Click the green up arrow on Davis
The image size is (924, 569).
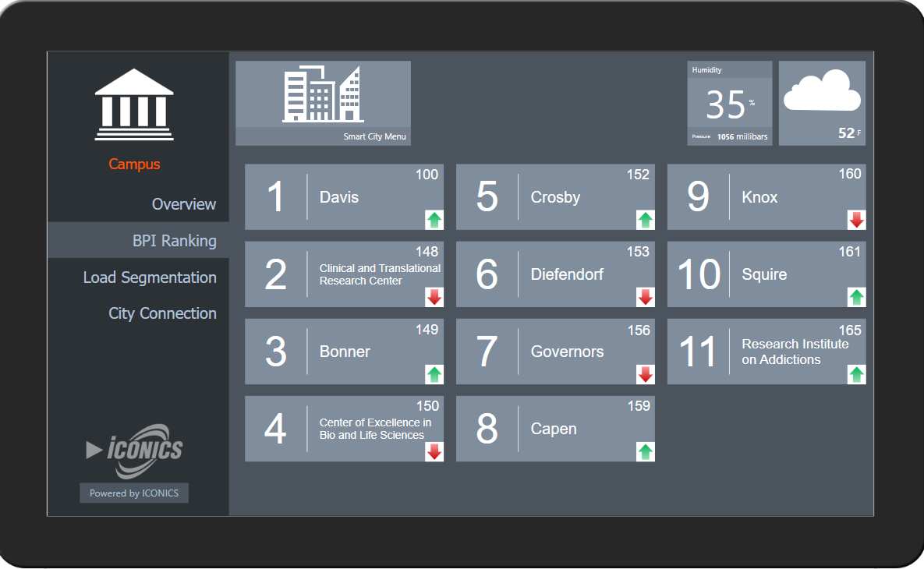click(434, 220)
